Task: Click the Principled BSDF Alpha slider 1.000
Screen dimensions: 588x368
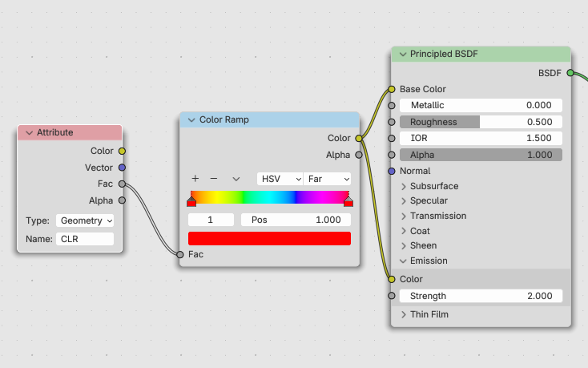Action: coord(481,155)
